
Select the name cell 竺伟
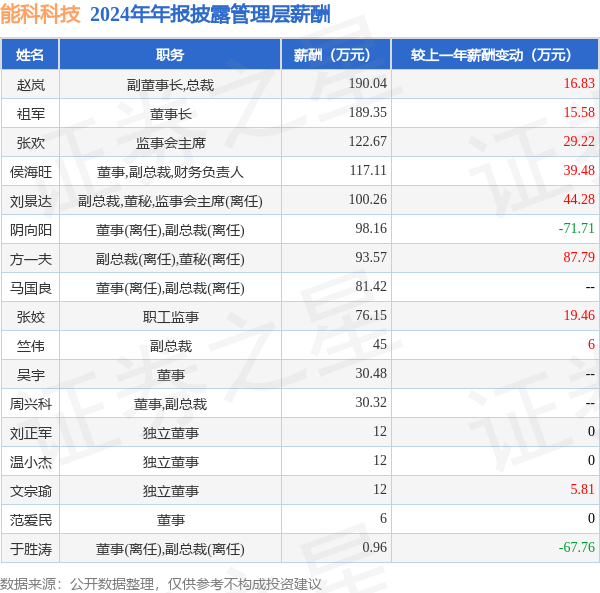coord(31,346)
